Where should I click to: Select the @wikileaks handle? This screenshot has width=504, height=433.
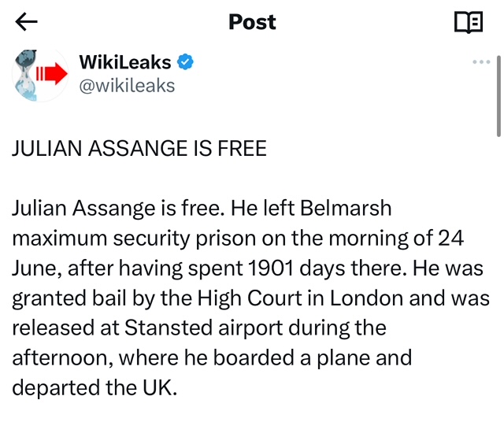(127, 85)
